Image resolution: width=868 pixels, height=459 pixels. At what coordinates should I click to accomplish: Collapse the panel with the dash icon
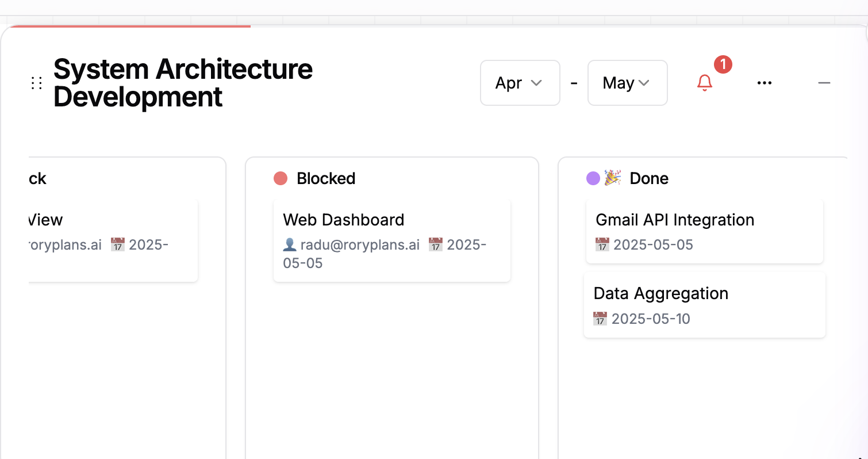[x=824, y=83]
